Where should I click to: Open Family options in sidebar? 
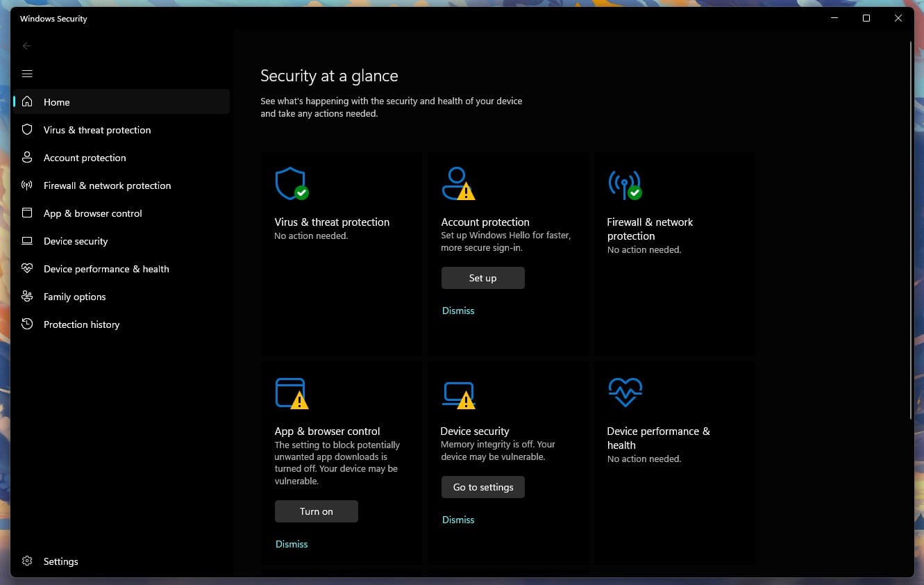tap(121, 296)
